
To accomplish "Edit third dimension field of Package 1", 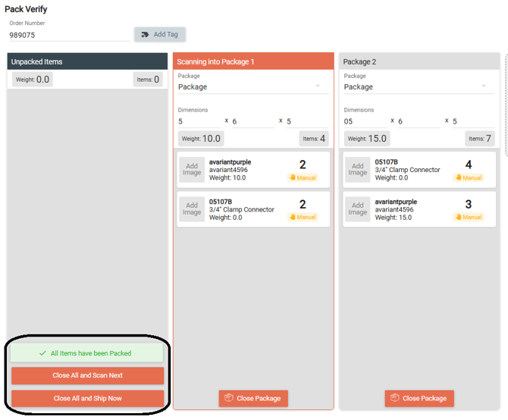I will 308,121.
